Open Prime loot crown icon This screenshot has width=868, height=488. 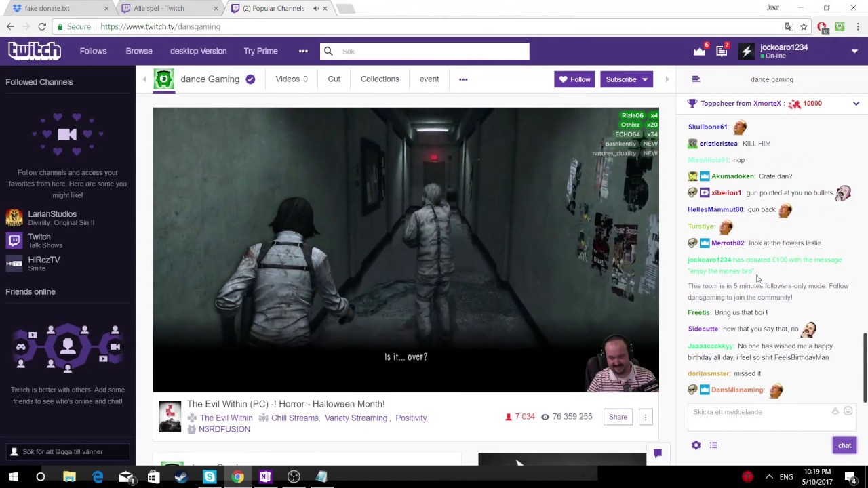tap(699, 52)
